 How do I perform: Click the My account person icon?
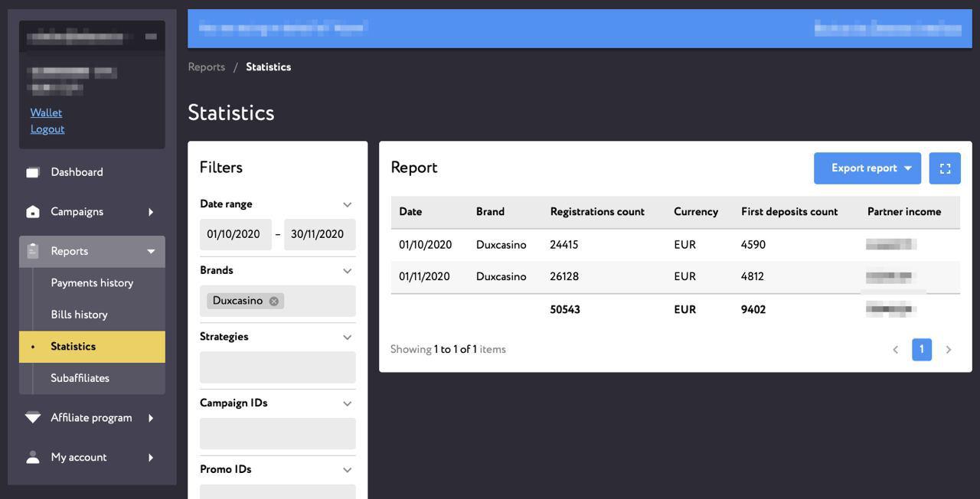[x=33, y=457]
